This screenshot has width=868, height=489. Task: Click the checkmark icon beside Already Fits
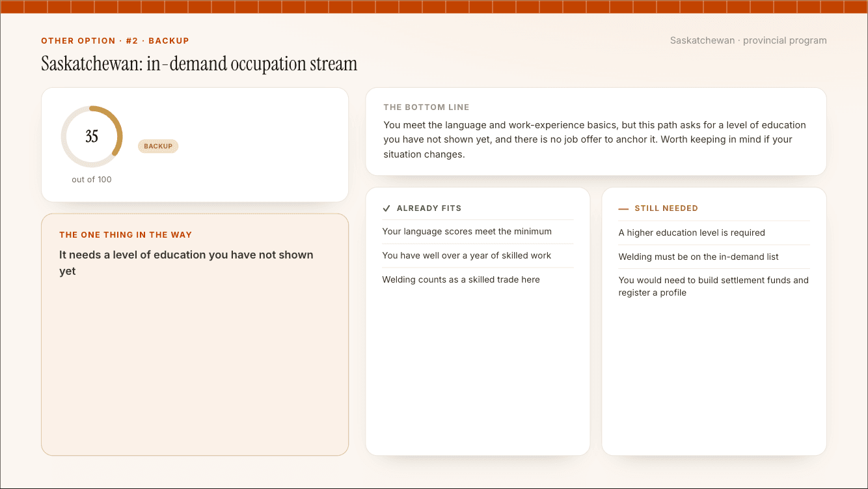click(x=387, y=208)
